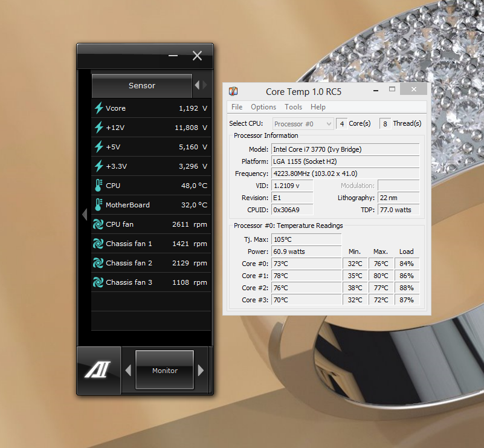Click the CPU fan icon

pos(98,224)
